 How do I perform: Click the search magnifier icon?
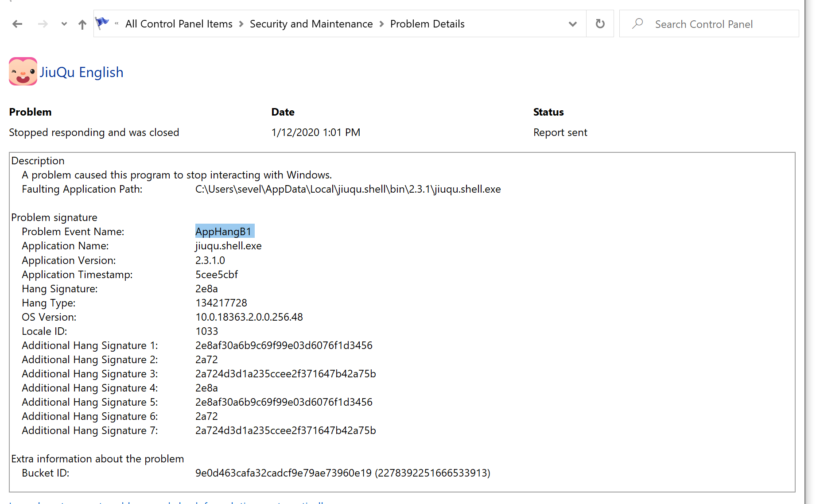[x=637, y=23]
